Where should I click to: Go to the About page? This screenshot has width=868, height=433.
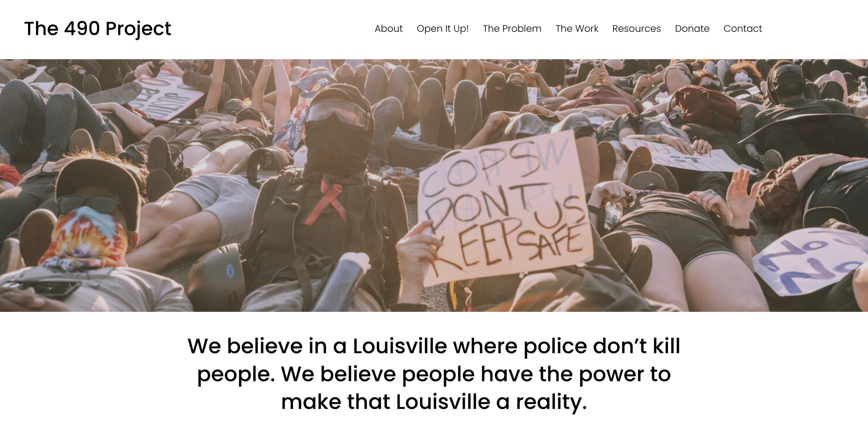click(x=389, y=28)
